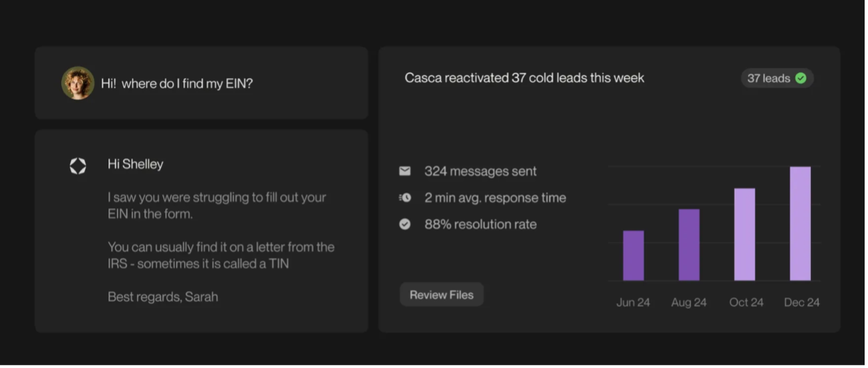Select the Aug 24 bar in chart
This screenshot has height=368, width=868.
click(689, 245)
